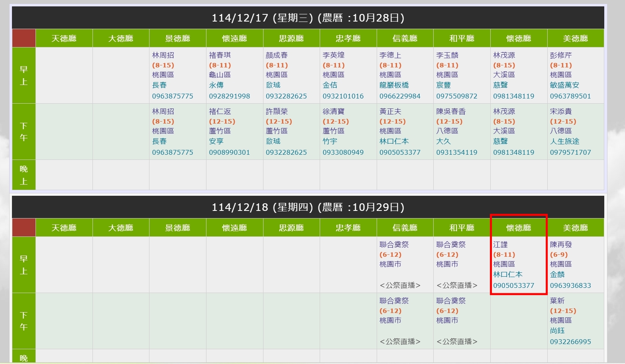Click the name 陳再發 in 美德廳
This screenshot has height=364, width=625.
(x=560, y=244)
